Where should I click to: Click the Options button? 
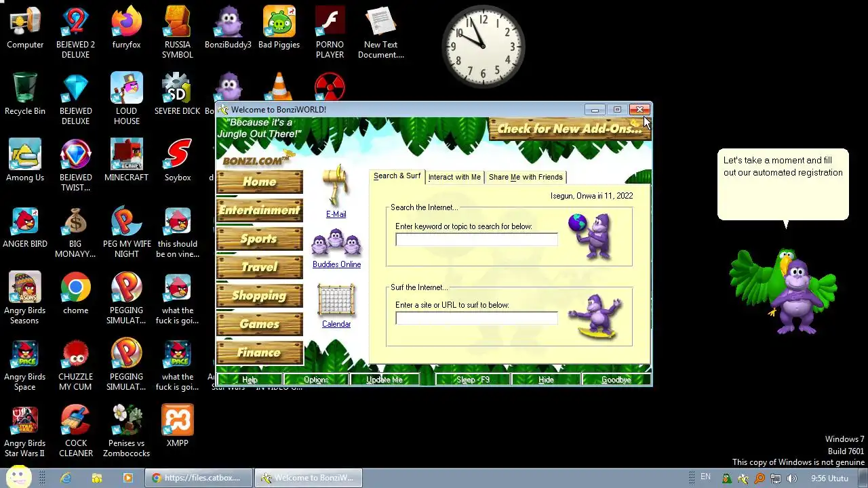[316, 380]
